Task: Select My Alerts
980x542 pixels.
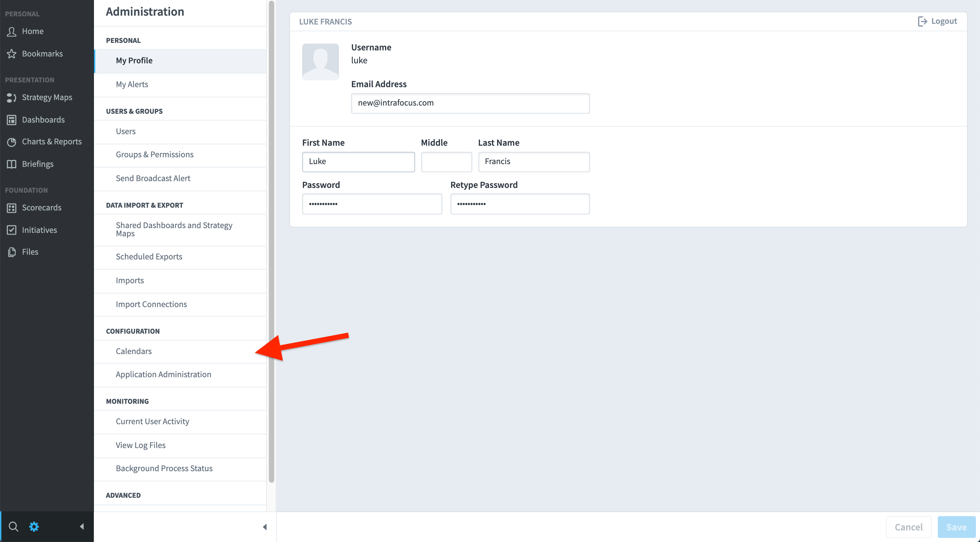Action: click(x=180, y=84)
